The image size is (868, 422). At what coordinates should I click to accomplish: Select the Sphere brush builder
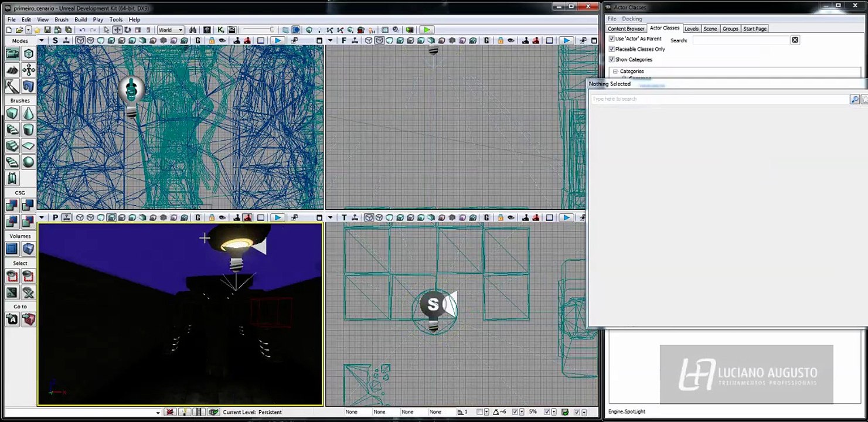[x=28, y=162]
